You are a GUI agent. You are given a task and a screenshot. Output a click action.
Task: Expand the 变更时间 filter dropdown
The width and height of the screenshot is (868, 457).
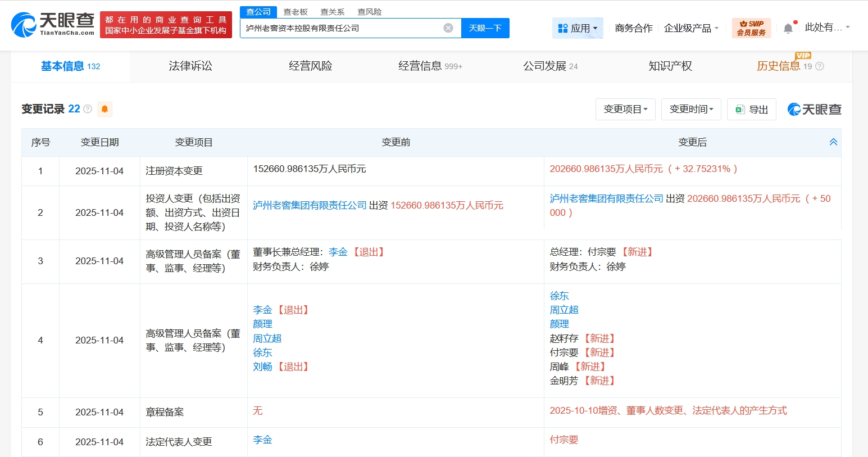pyautogui.click(x=691, y=109)
